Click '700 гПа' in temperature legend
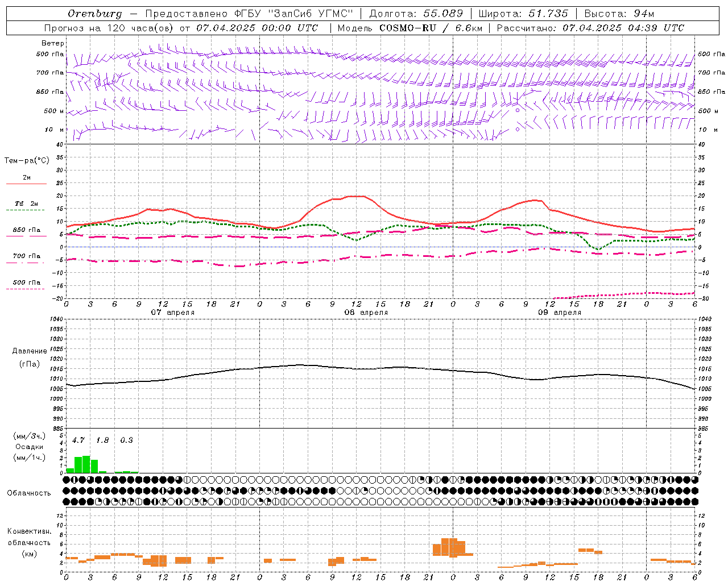 click(x=27, y=256)
